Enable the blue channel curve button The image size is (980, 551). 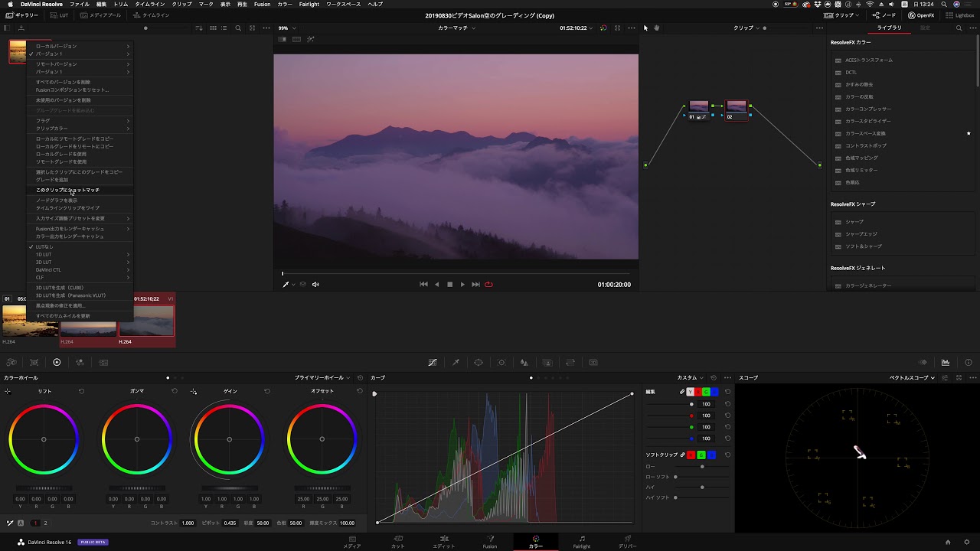tap(715, 392)
